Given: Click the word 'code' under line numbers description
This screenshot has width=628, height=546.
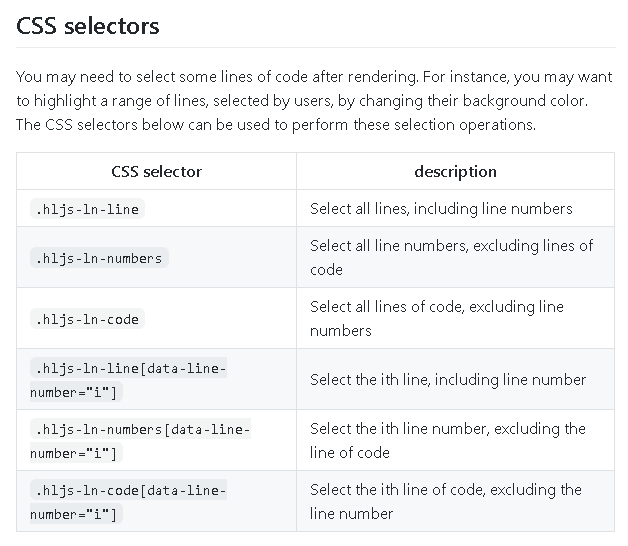Looking at the screenshot, I should click(x=326, y=270).
